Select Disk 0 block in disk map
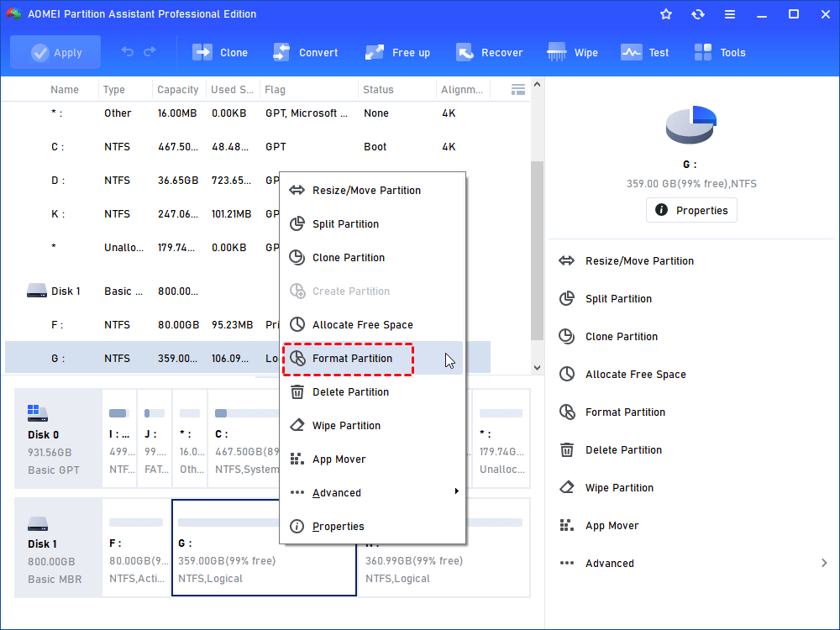 point(58,438)
